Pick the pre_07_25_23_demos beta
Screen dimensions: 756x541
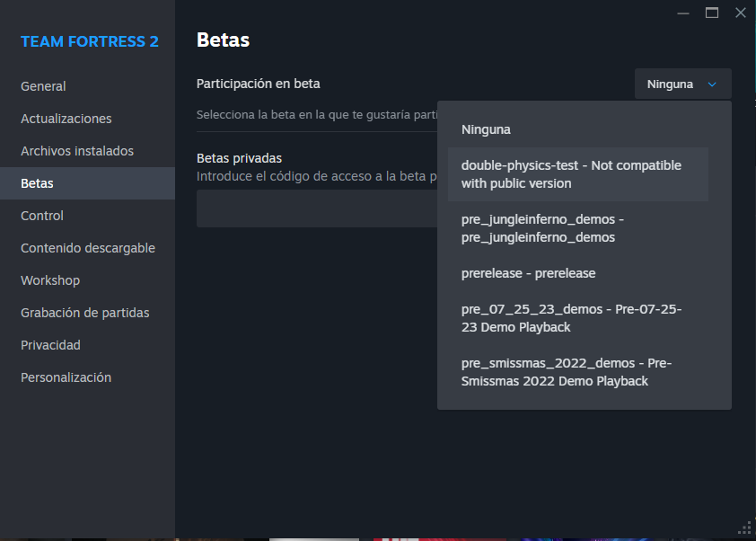click(x=570, y=318)
